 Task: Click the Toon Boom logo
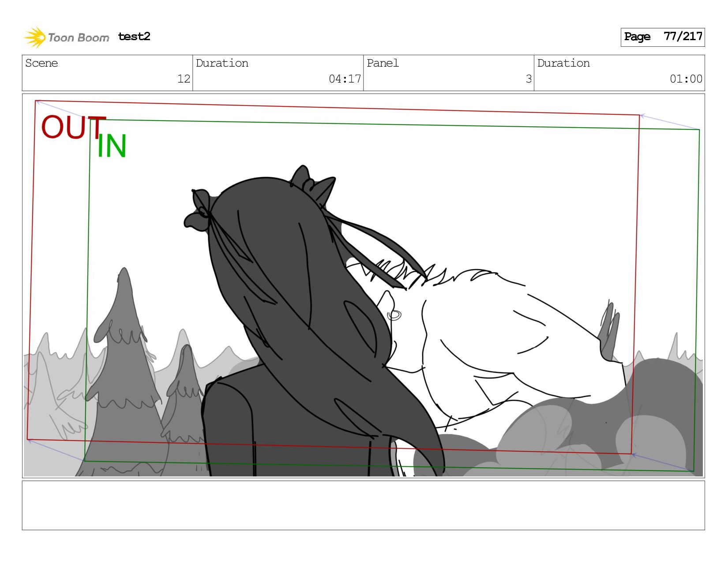pos(66,37)
